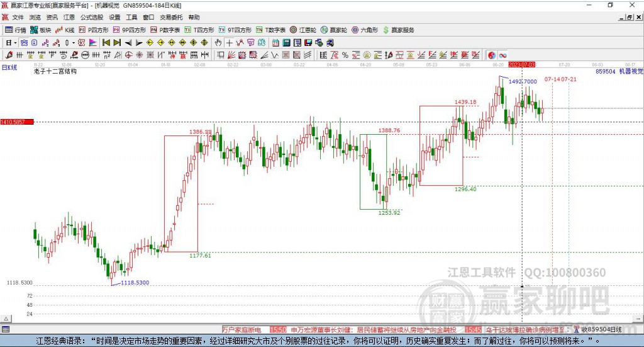Open the calendar icon in the toolbar
Viewport: 644px width, 347px height.
coord(275,43)
